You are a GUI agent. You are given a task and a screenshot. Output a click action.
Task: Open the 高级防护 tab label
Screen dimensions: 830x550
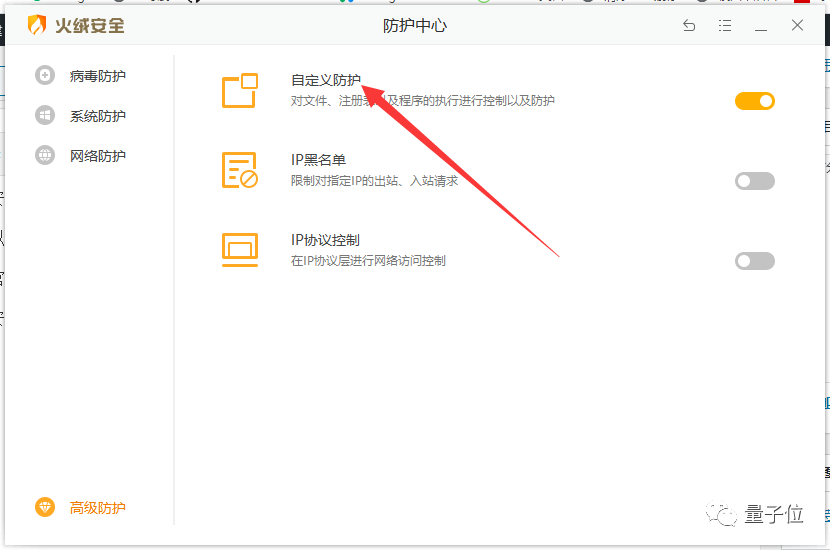[x=97, y=508]
